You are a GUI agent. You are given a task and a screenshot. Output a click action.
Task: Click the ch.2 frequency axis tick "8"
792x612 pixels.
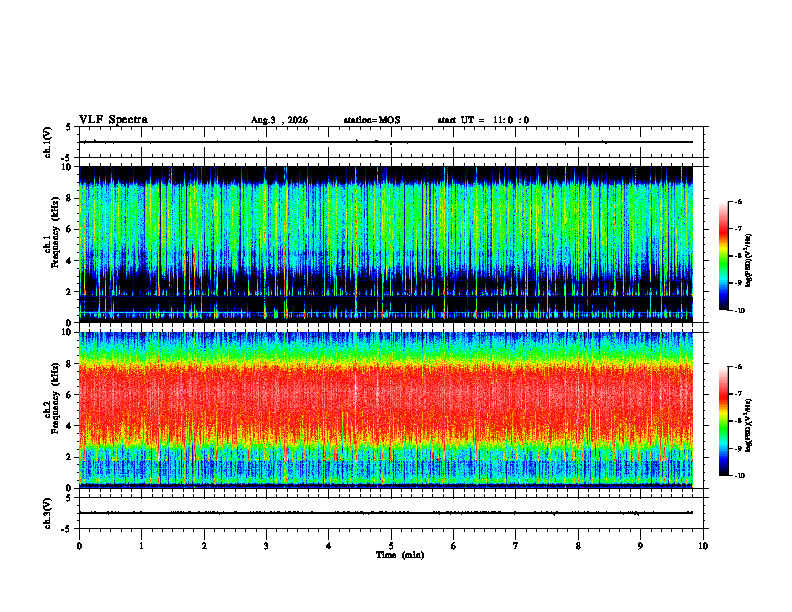coord(70,364)
